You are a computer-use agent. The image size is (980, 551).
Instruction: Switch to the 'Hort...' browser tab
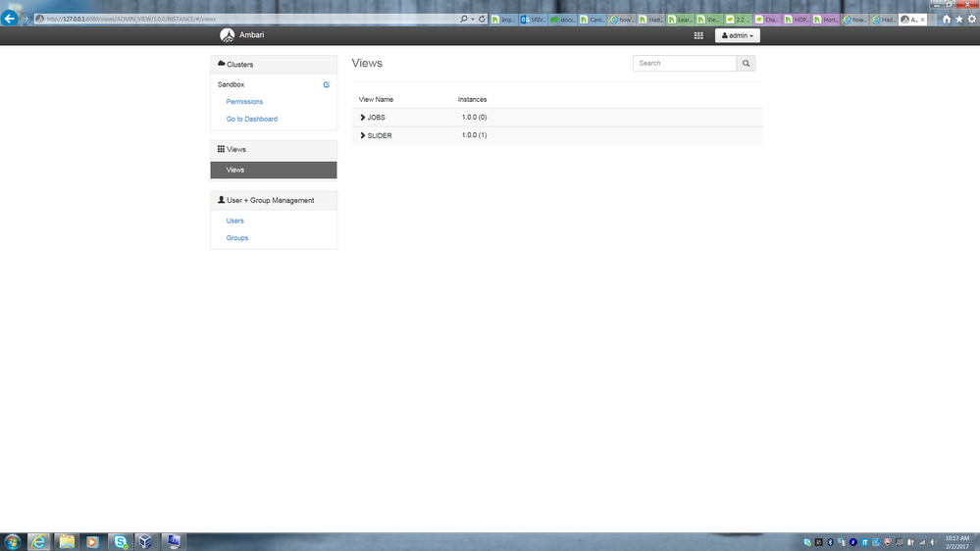(826, 20)
